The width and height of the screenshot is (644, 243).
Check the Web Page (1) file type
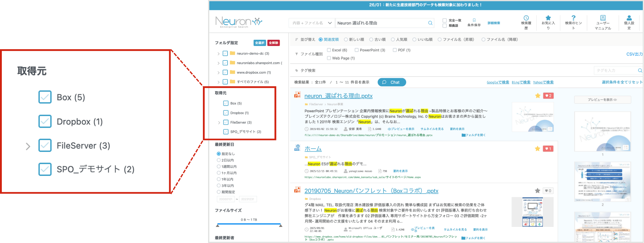tap(329, 58)
